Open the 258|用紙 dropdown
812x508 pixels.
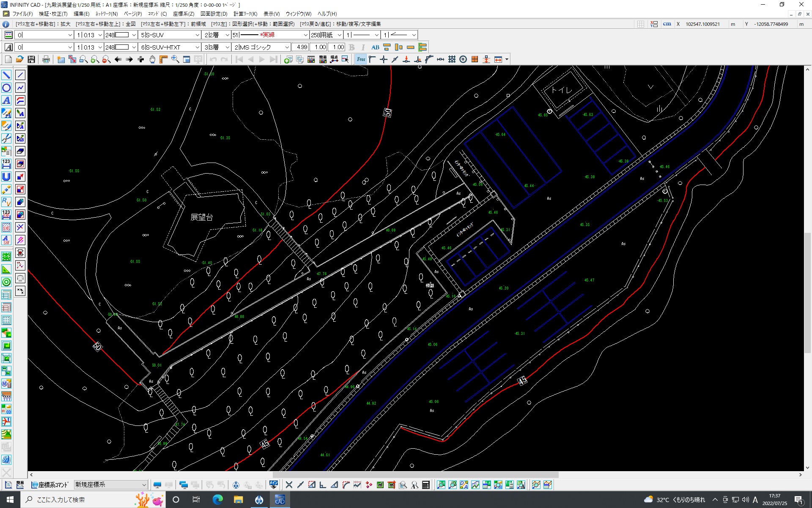pos(326,35)
